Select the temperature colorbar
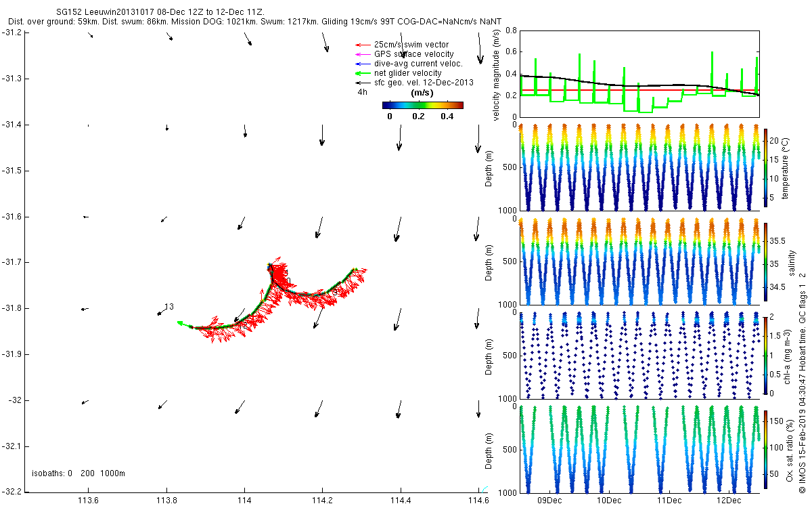Image resolution: width=812 pixels, height=508 pixels. [x=765, y=168]
